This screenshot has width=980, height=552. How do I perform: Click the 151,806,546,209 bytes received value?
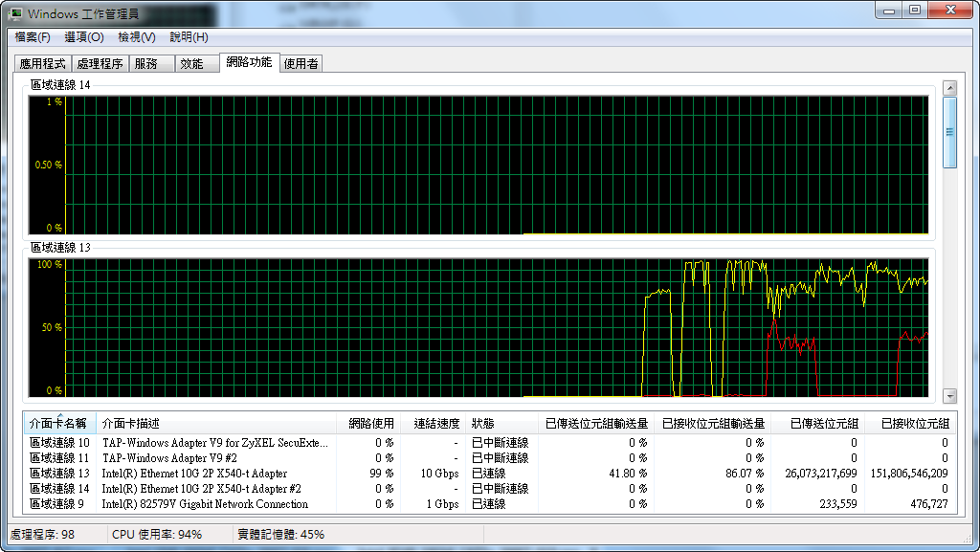[909, 474]
